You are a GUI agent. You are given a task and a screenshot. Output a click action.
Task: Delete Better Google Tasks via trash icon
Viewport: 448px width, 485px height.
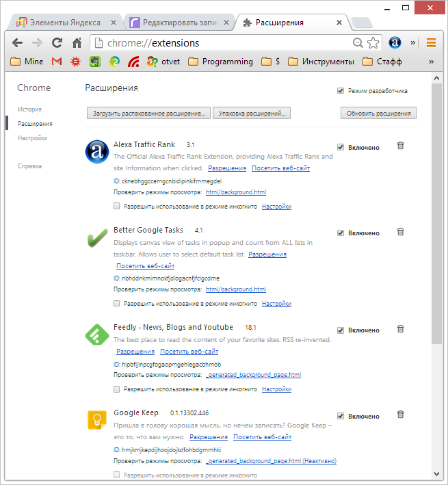click(x=400, y=232)
